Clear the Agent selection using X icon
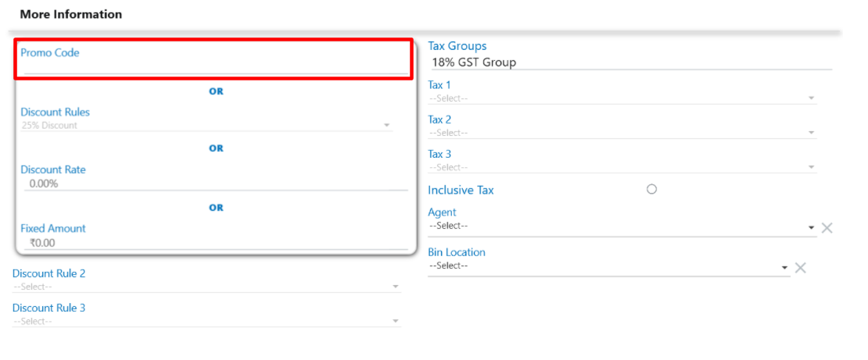Image resolution: width=868 pixels, height=360 pixels. (x=827, y=228)
